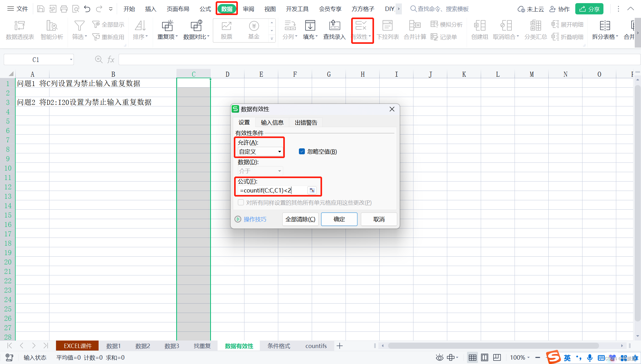
Task: Click the zoom out minus on zoom slider
Action: [x=537, y=357]
